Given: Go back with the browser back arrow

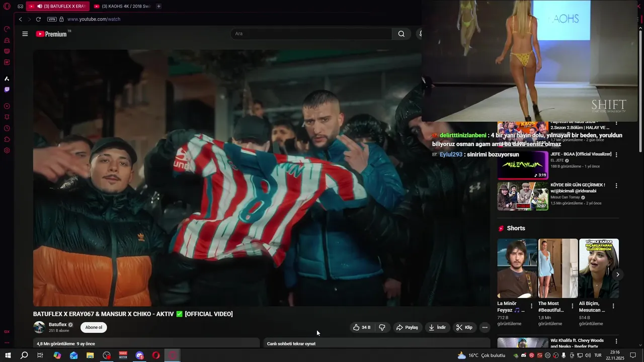Looking at the screenshot, I should pos(20,19).
